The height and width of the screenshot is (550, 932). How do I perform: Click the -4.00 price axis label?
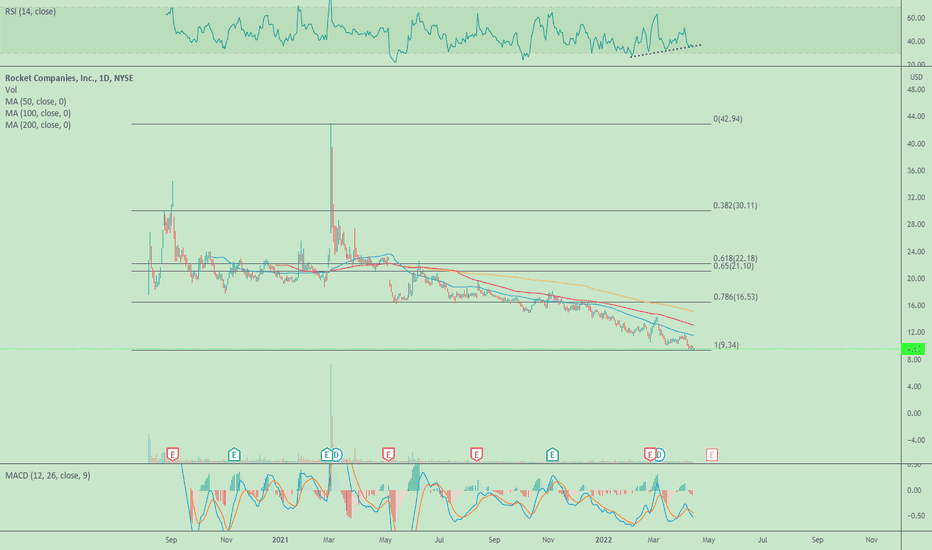pos(916,441)
